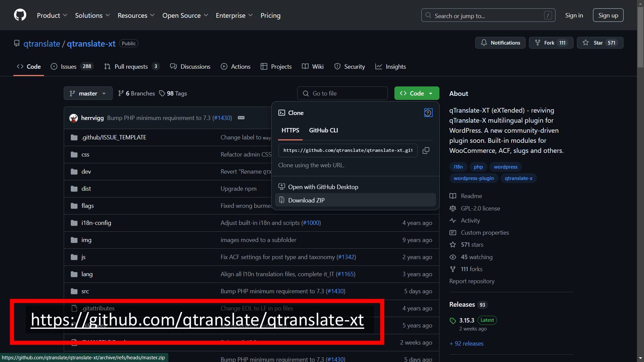644x362 pixels.
Task: Click the repository icon before qtranslate
Action: [17, 44]
